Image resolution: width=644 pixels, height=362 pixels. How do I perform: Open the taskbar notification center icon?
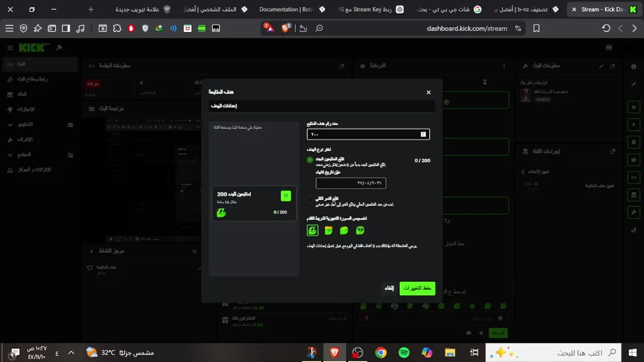(13, 353)
